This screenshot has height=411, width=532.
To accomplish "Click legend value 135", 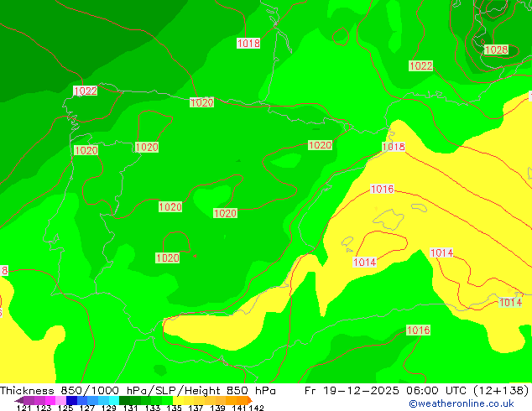I will pyautogui.click(x=174, y=408).
